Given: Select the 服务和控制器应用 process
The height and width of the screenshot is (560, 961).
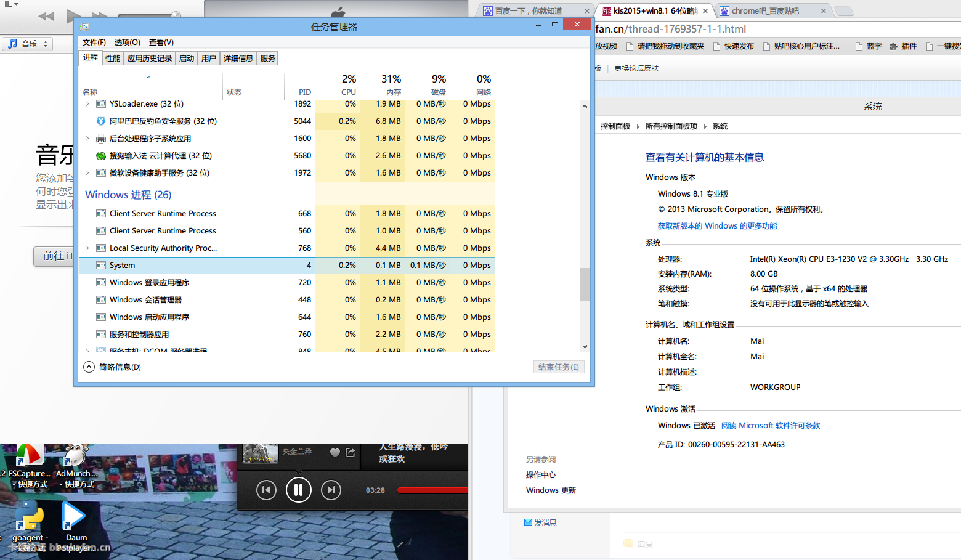Looking at the screenshot, I should click(139, 335).
